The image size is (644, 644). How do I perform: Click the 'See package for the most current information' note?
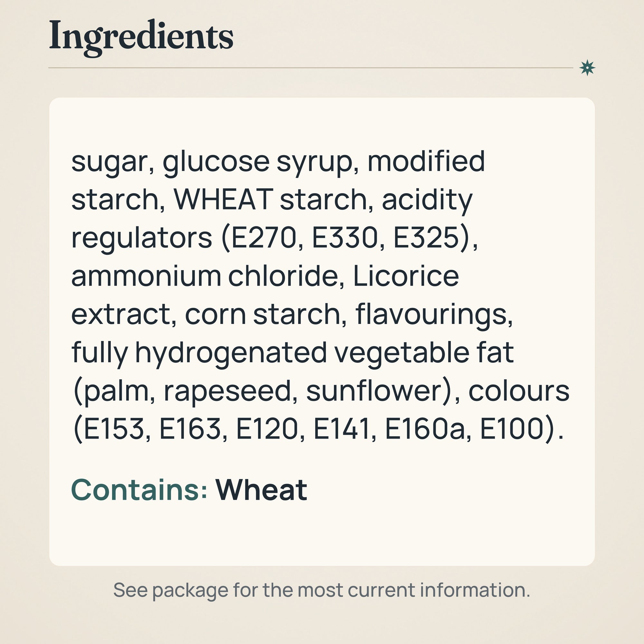click(x=322, y=590)
